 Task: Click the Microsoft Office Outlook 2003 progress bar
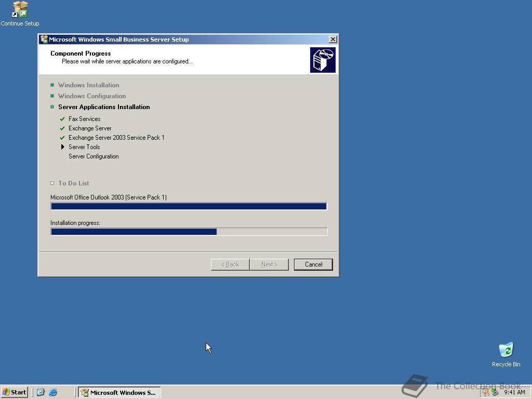coord(189,206)
